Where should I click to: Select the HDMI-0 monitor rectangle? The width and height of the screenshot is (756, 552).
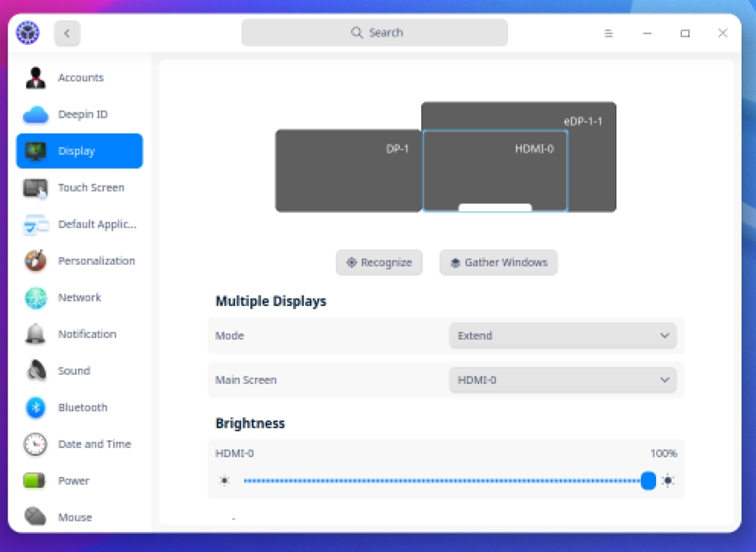point(494,171)
